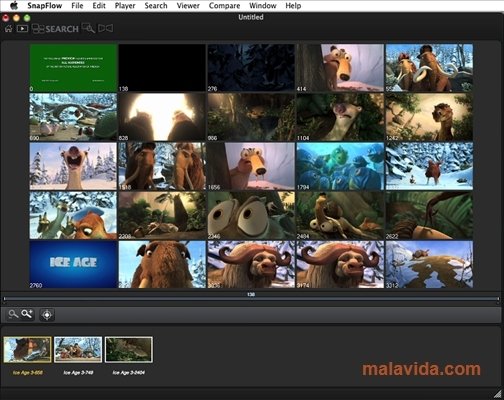Click the zoom in magnifier plus icon
Viewport: 504px width, 400px height.
click(x=27, y=314)
